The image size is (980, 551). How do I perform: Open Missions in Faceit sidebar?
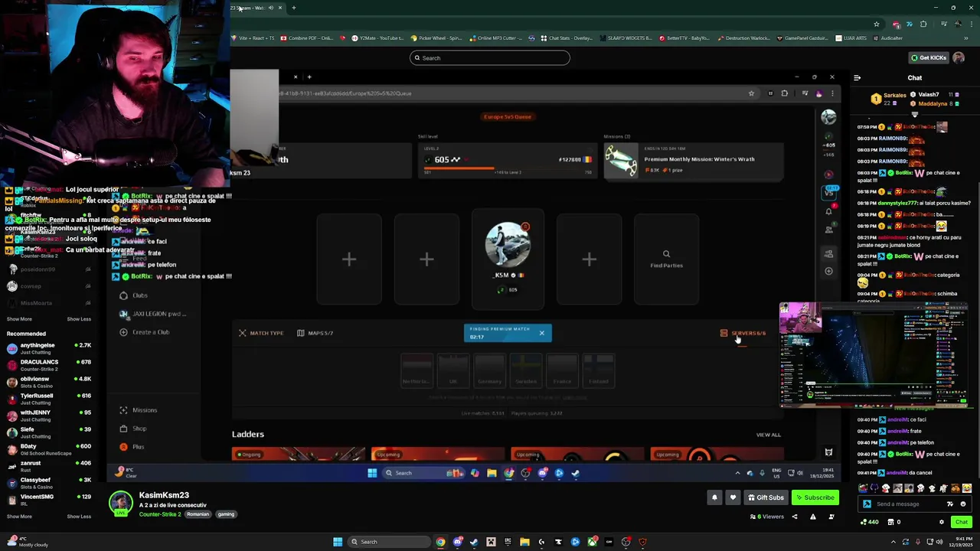click(139, 410)
